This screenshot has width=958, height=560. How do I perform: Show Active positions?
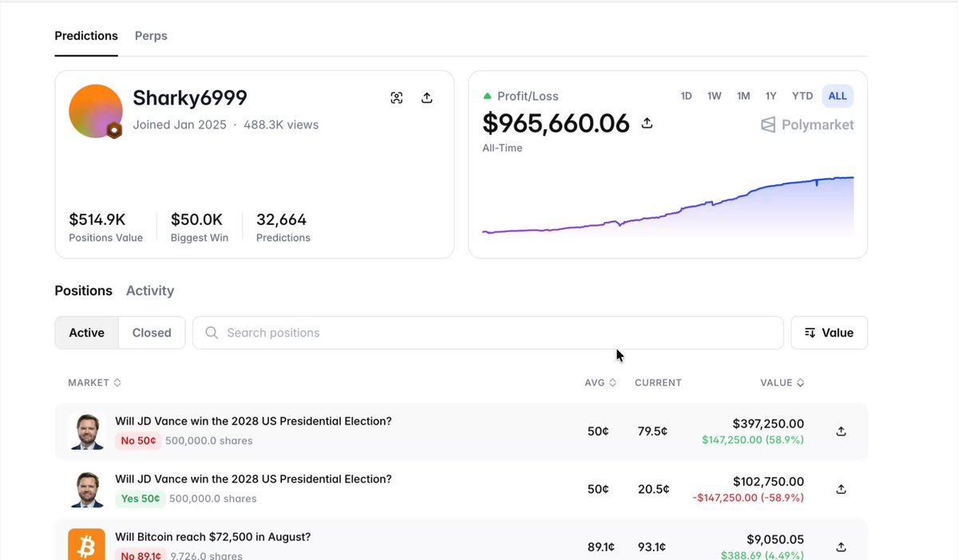87,333
